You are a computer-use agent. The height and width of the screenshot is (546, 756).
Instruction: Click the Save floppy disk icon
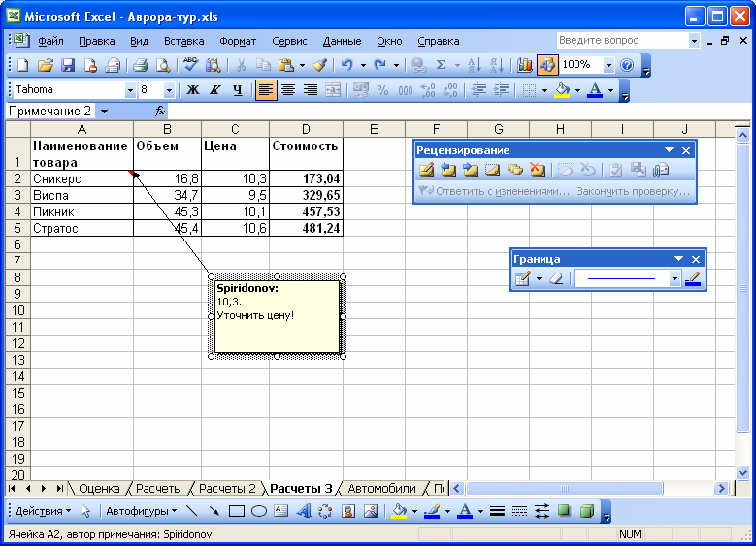tap(68, 65)
